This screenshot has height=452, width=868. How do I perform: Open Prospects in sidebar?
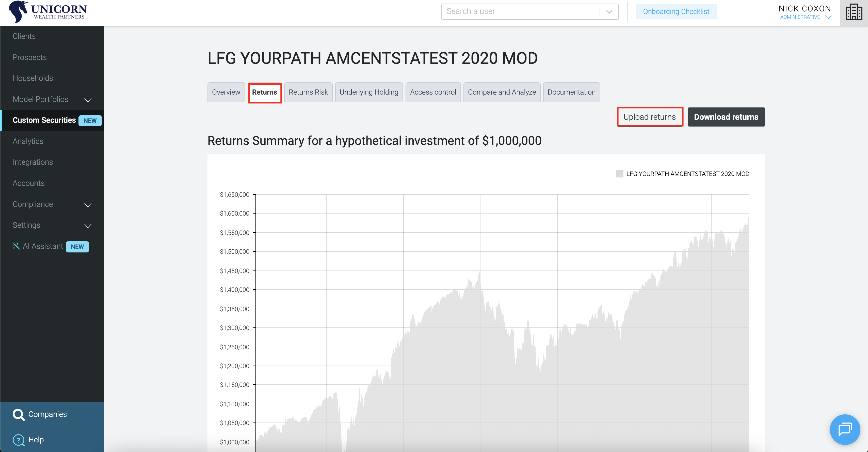tap(30, 57)
